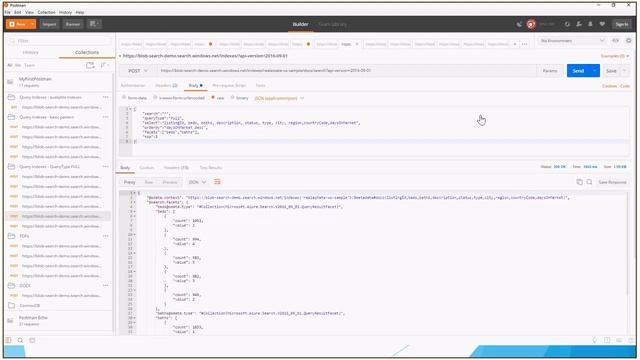Image resolution: width=640 pixels, height=360 pixels.
Task: Open options dots for PDFs collection
Action: [x=105, y=236]
